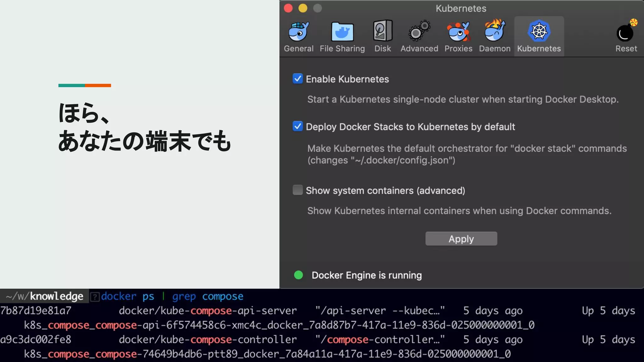Open the Daemon flaming whale icon

pos(495,30)
